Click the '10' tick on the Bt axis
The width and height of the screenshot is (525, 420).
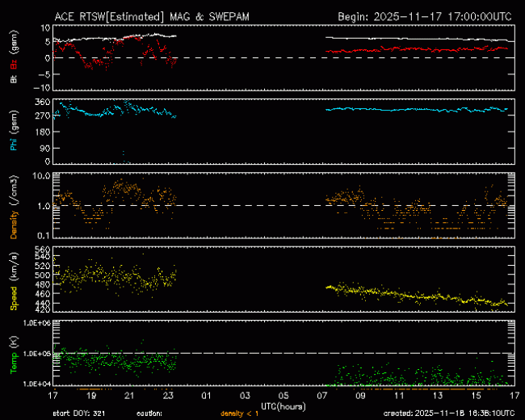45,28
